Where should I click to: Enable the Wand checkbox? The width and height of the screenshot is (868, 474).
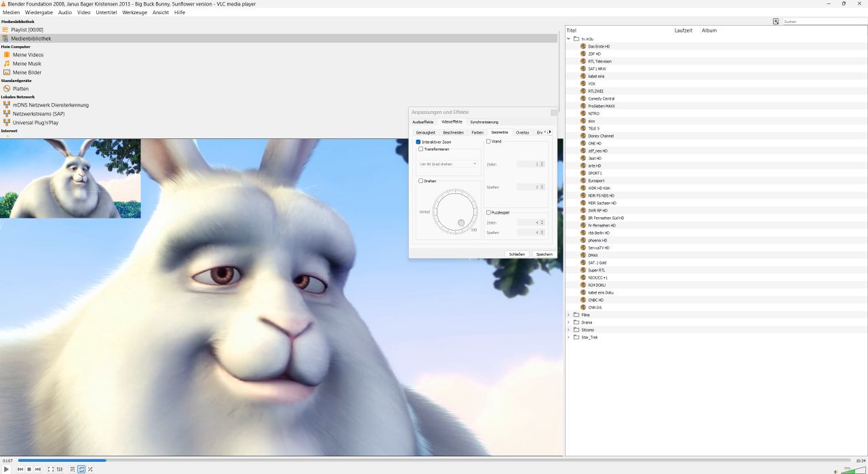pos(489,142)
